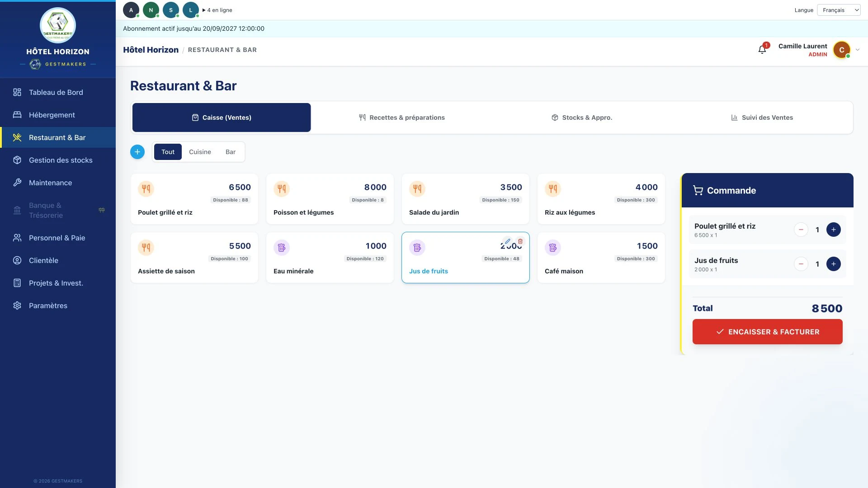The height and width of the screenshot is (488, 868).
Task: Click online user avatar N
Action: click(151, 10)
